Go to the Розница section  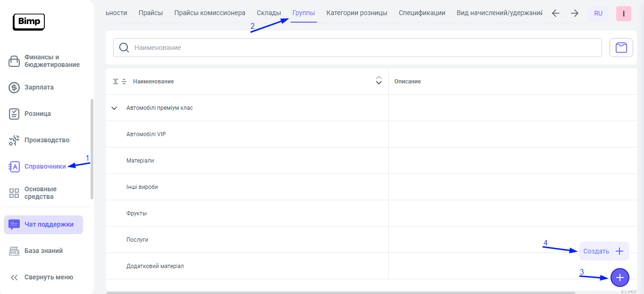pos(37,114)
